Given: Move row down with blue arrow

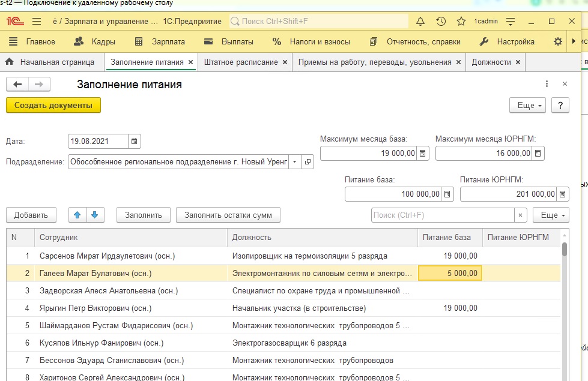Looking at the screenshot, I should pos(95,215).
